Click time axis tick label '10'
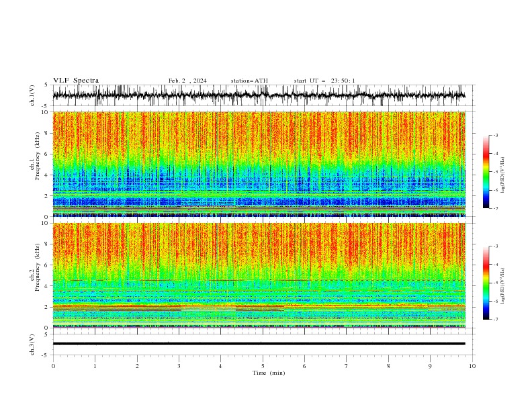This screenshot has height=411, width=532. pos(472,366)
